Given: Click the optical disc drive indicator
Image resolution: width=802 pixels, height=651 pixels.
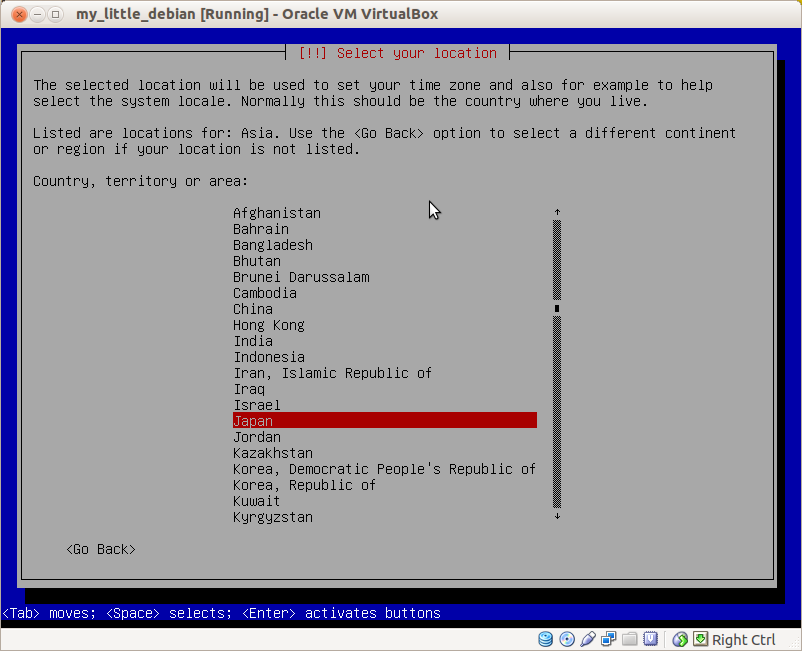Looking at the screenshot, I should [x=567, y=639].
